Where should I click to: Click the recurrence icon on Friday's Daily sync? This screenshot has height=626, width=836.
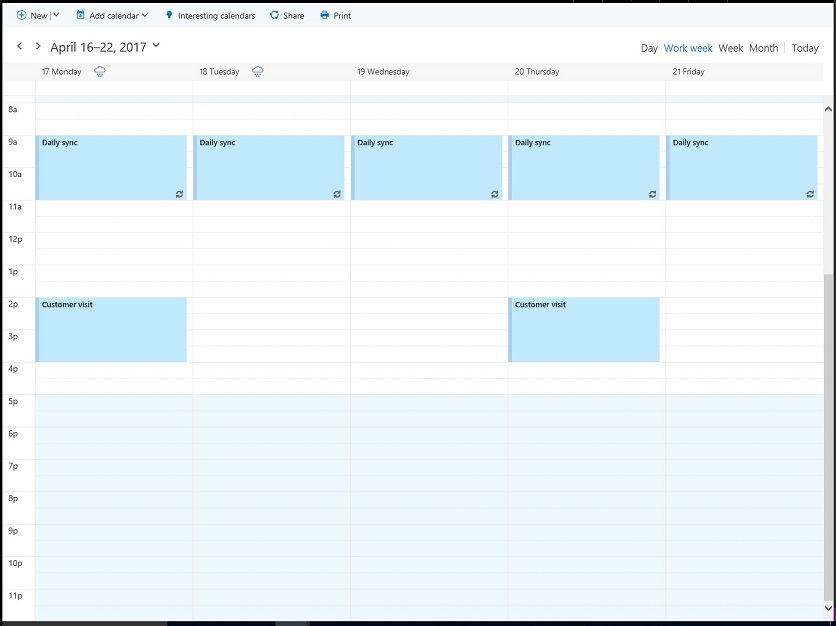coord(809,194)
